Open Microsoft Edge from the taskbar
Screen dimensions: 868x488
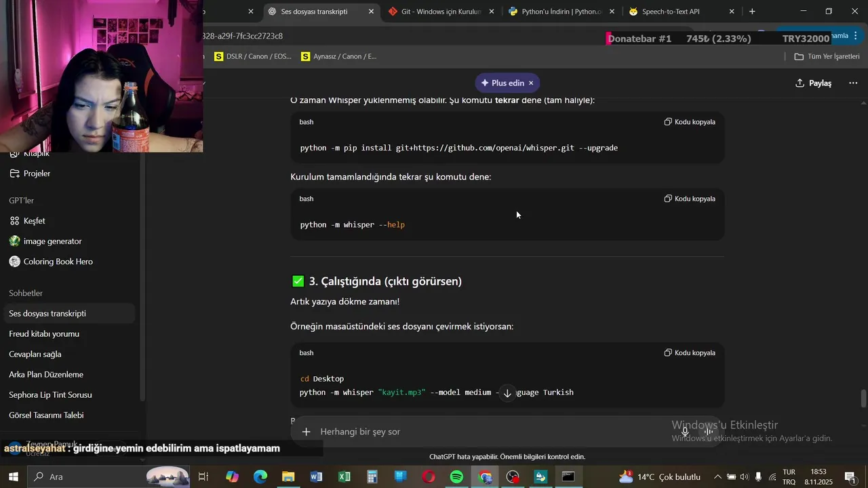260,476
